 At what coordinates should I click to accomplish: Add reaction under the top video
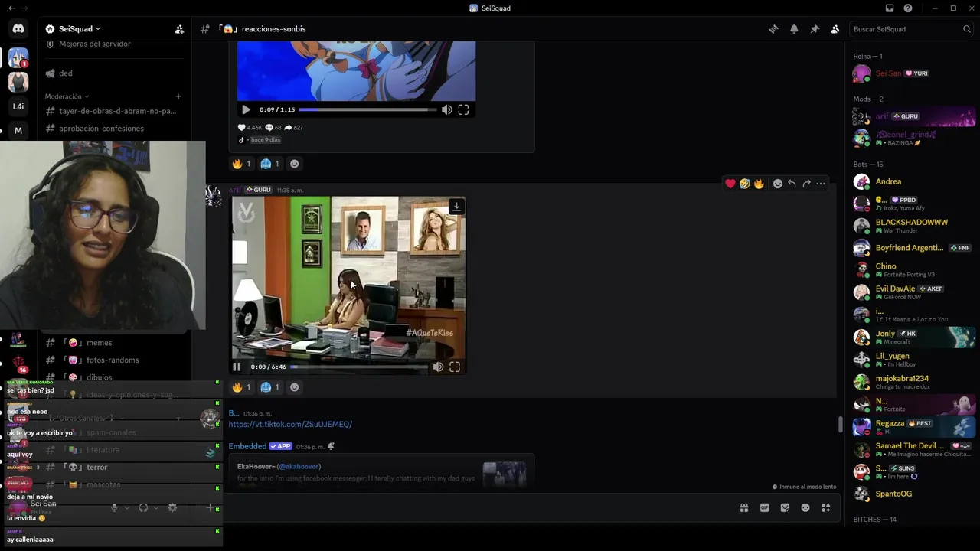[295, 164]
